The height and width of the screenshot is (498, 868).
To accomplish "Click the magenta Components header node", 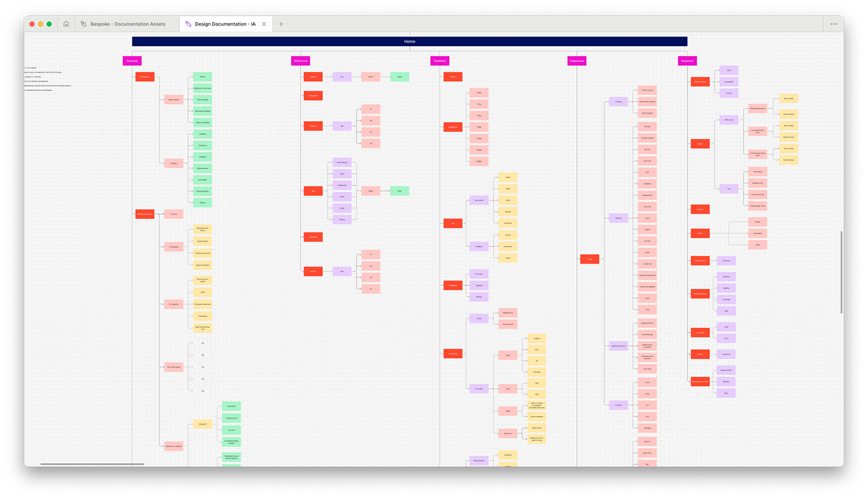I will [x=577, y=61].
